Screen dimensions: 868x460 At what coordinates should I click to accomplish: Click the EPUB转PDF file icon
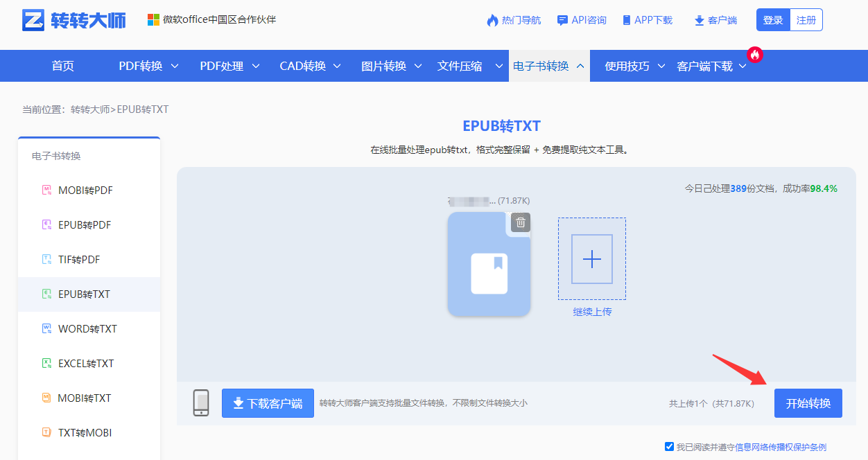pos(47,225)
